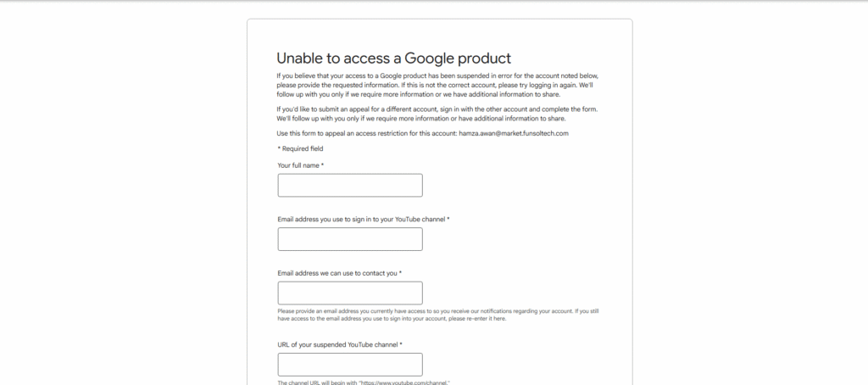Focus the YouTube sign-in email address field
Screen dimensions: 868x385
(349, 239)
